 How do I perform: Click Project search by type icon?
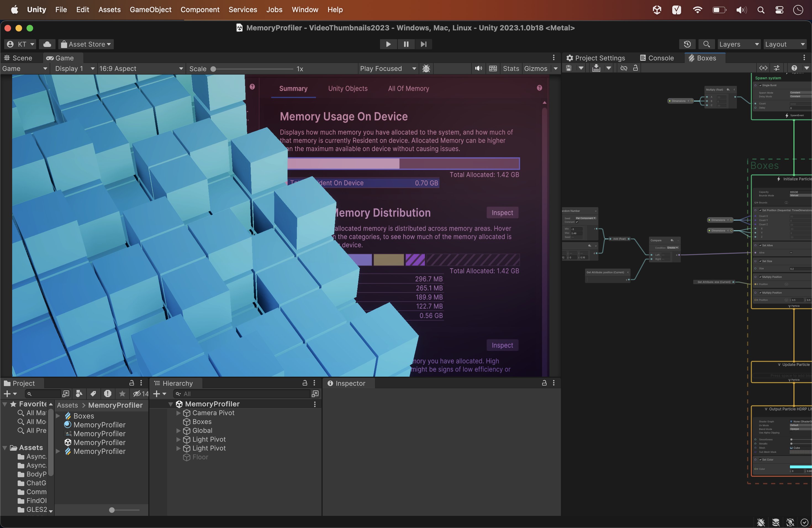tap(79, 394)
